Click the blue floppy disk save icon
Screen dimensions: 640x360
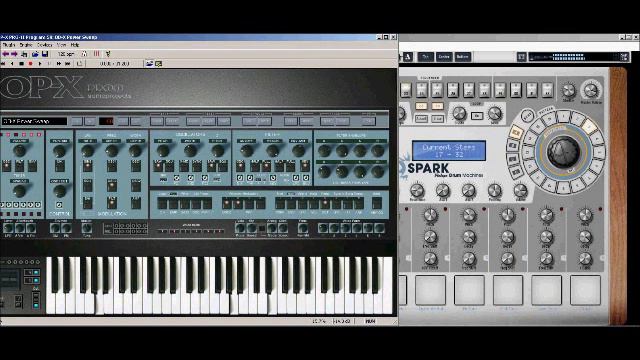[45, 54]
